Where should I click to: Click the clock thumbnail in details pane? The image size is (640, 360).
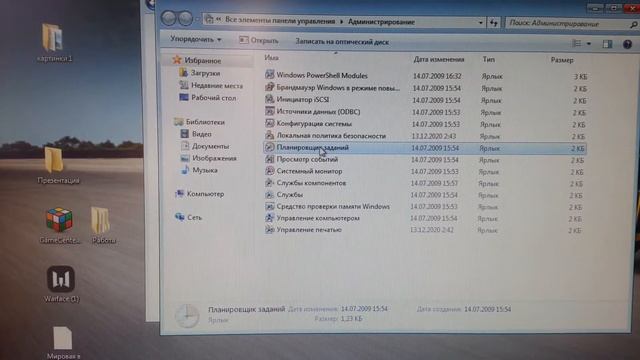click(x=187, y=315)
